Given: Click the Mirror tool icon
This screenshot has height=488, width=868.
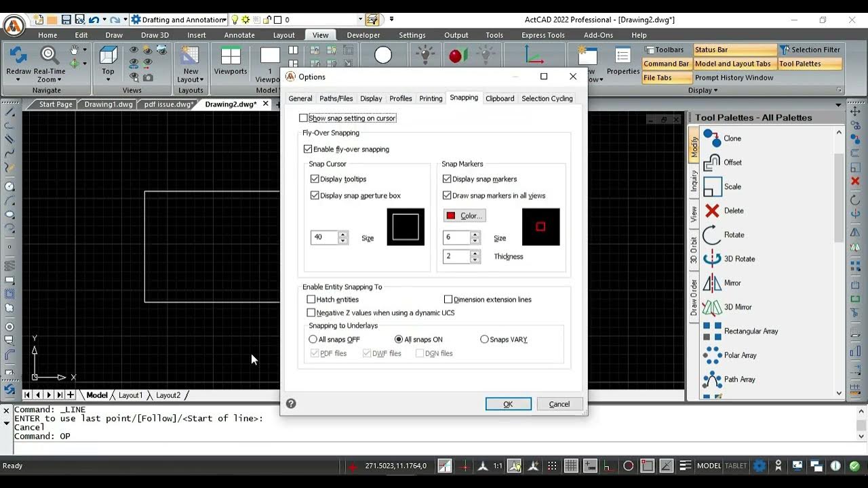Looking at the screenshot, I should click(x=711, y=283).
